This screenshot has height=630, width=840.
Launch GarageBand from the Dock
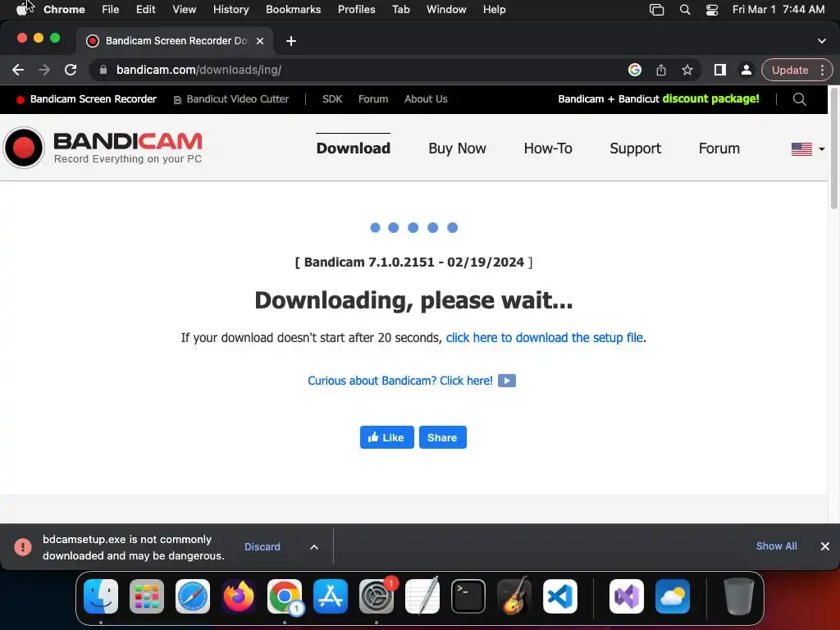[x=514, y=596]
